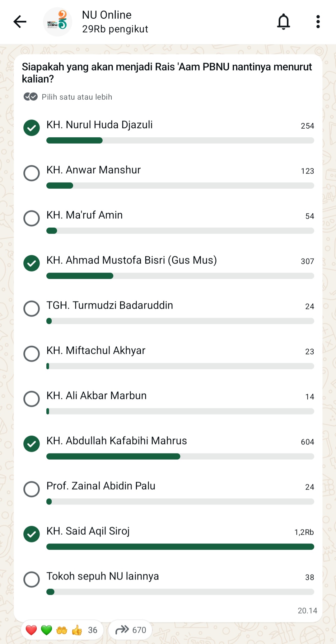Tap the red heart reaction emoji
The image size is (336, 644).
point(31,630)
